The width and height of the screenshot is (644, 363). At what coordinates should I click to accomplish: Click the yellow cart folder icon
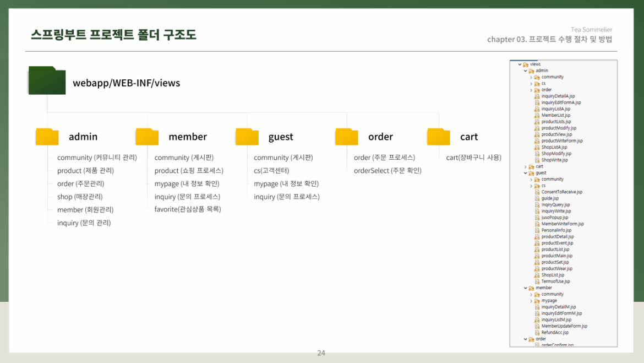pyautogui.click(x=439, y=137)
